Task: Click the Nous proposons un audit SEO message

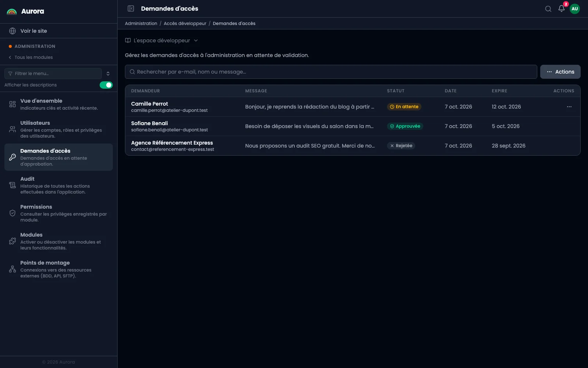Action: pos(310,146)
